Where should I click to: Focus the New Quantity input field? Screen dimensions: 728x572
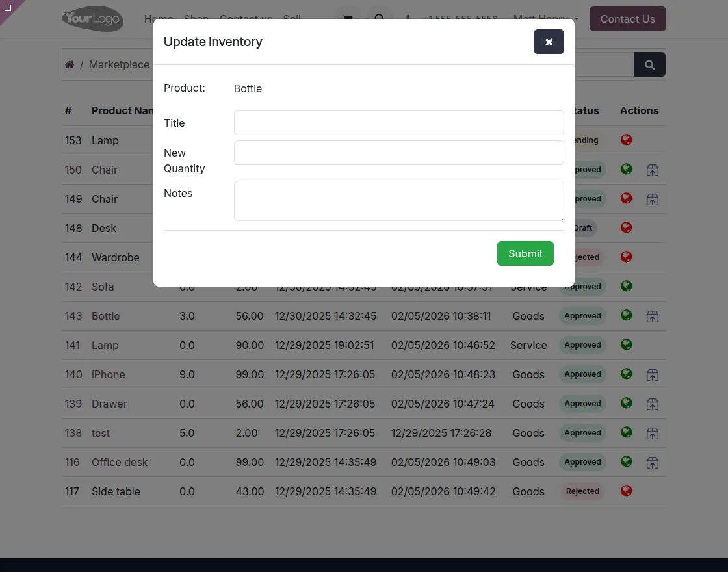[x=399, y=153]
